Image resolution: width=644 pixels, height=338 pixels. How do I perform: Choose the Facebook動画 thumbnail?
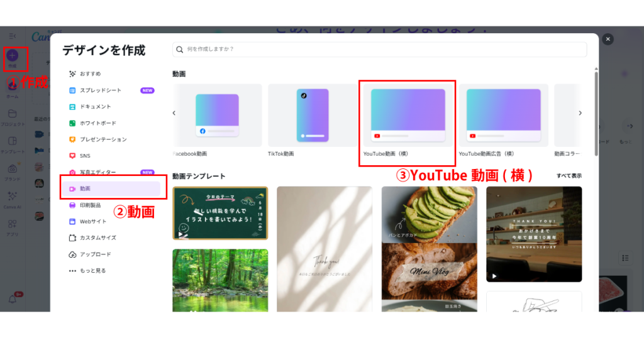(217, 115)
